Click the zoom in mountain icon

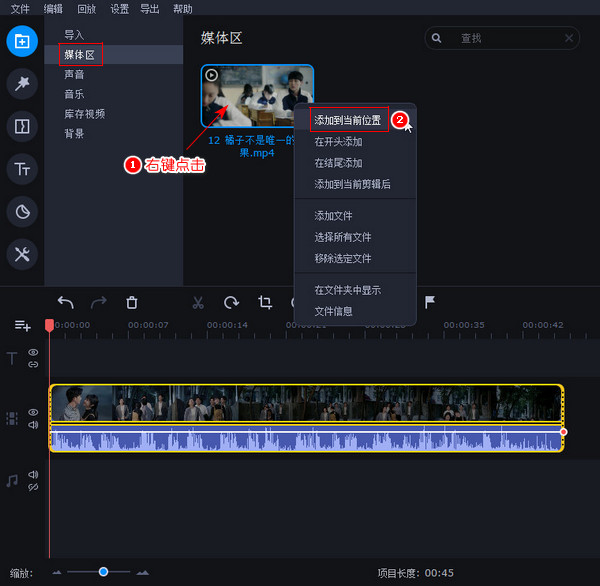click(x=143, y=573)
